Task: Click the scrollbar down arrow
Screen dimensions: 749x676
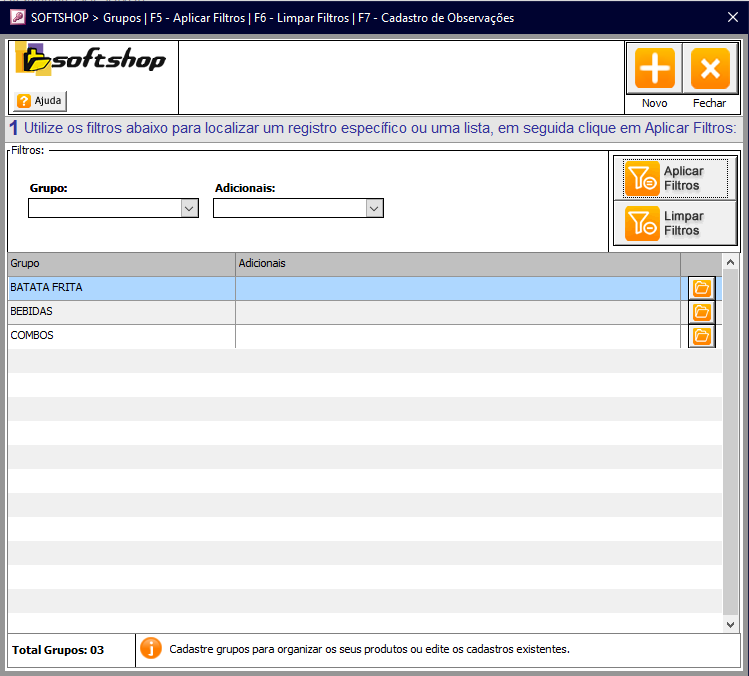Action: (x=730, y=624)
